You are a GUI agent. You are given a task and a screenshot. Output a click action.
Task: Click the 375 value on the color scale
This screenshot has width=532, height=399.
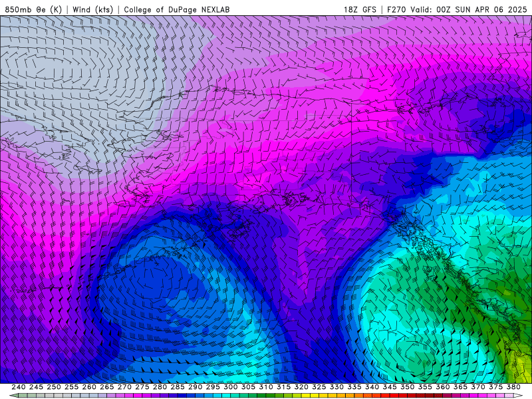(x=495, y=387)
